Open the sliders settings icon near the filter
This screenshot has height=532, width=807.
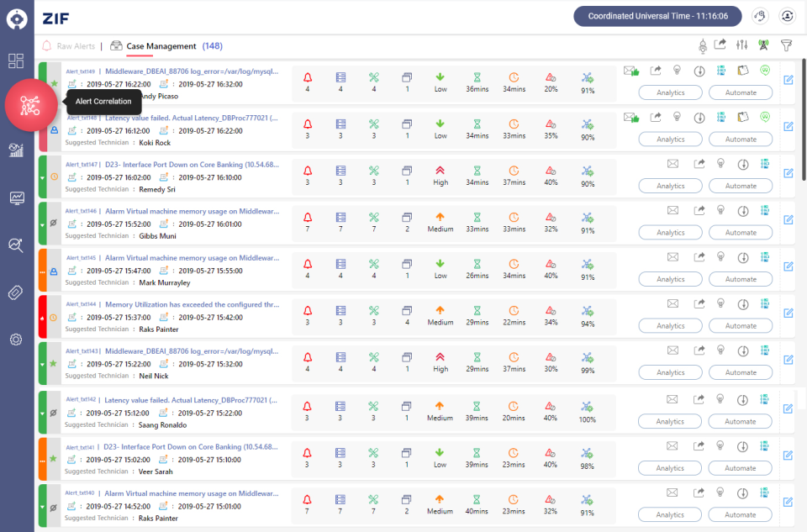[742, 45]
